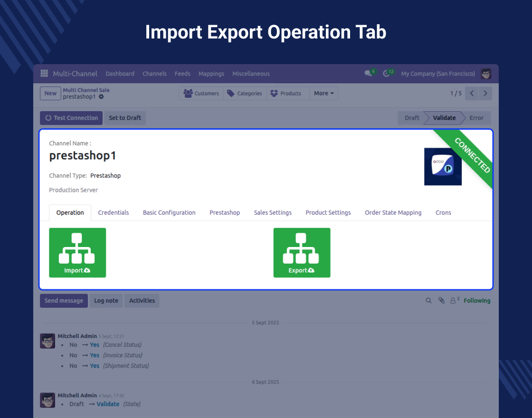The width and height of the screenshot is (532, 418).
Task: Click the 4 Sept 2025 date separator
Action: point(266,382)
